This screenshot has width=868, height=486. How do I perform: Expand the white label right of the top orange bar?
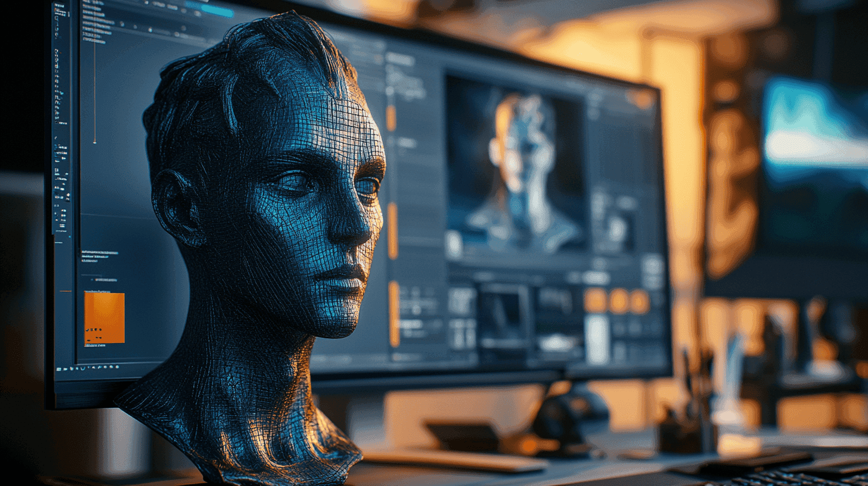tap(407, 142)
